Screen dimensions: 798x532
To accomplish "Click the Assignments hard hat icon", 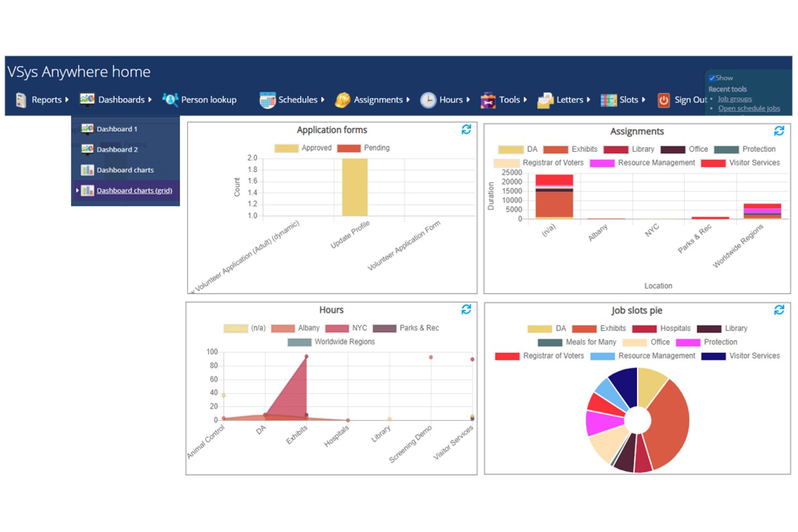I will [x=342, y=100].
